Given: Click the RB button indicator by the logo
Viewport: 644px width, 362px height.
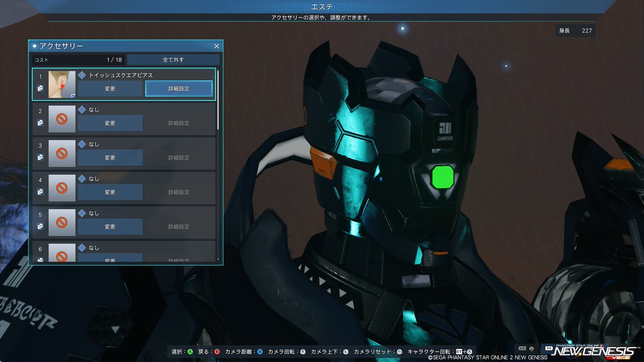Looking at the screenshot, I should (548, 349).
